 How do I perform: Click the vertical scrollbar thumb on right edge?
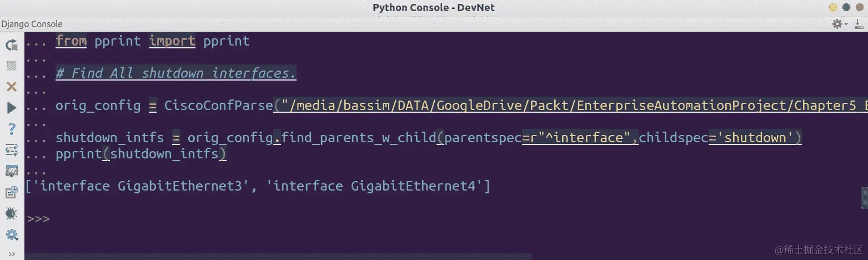[864, 197]
